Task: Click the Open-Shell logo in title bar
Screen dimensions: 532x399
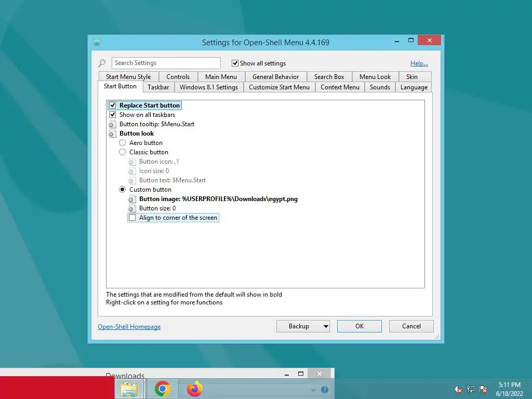Action: pos(97,43)
